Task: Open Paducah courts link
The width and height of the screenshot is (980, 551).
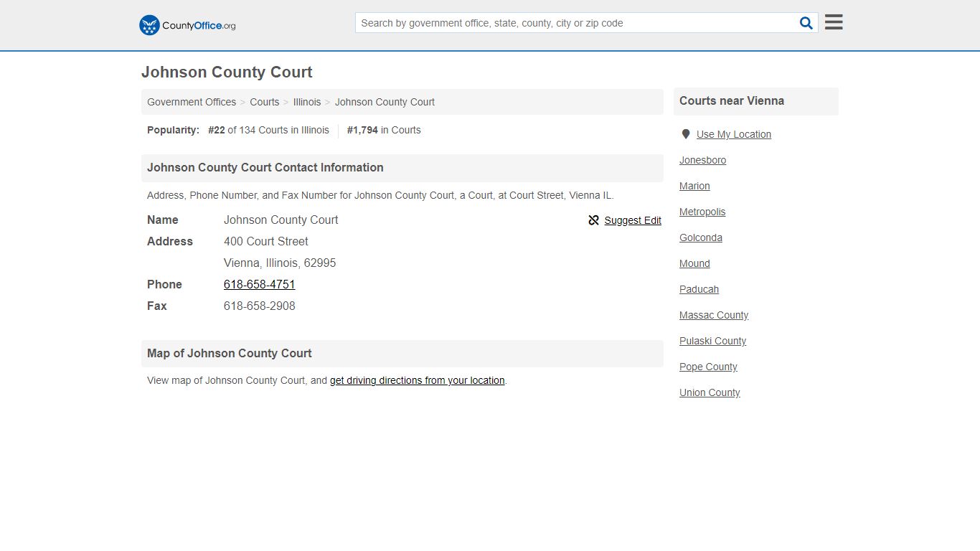Action: click(699, 289)
